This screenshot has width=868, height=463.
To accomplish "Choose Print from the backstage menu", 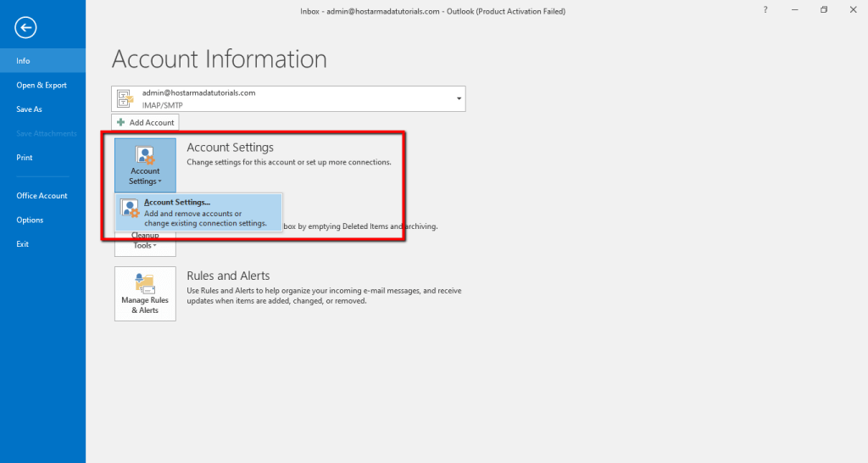I will (x=42, y=157).
